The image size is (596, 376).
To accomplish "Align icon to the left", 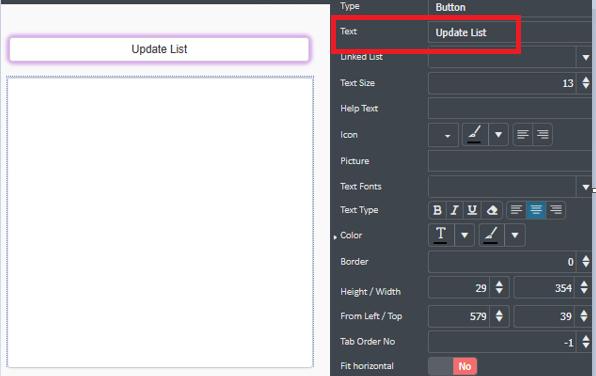I will 523,135.
